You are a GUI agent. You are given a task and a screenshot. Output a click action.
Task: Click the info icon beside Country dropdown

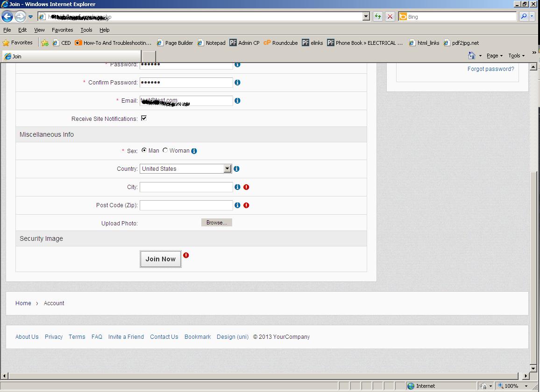[x=236, y=169]
